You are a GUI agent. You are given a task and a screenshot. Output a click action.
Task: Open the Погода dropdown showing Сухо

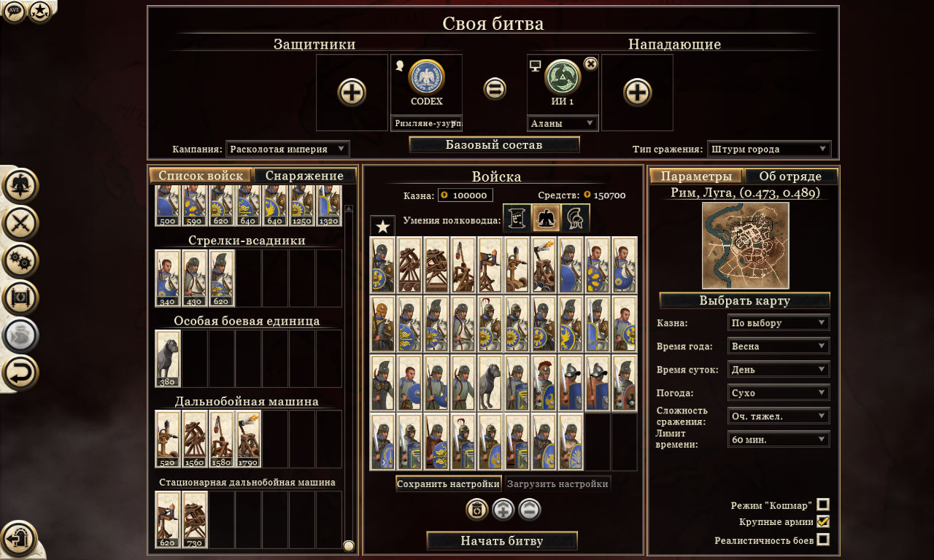pyautogui.click(x=779, y=392)
